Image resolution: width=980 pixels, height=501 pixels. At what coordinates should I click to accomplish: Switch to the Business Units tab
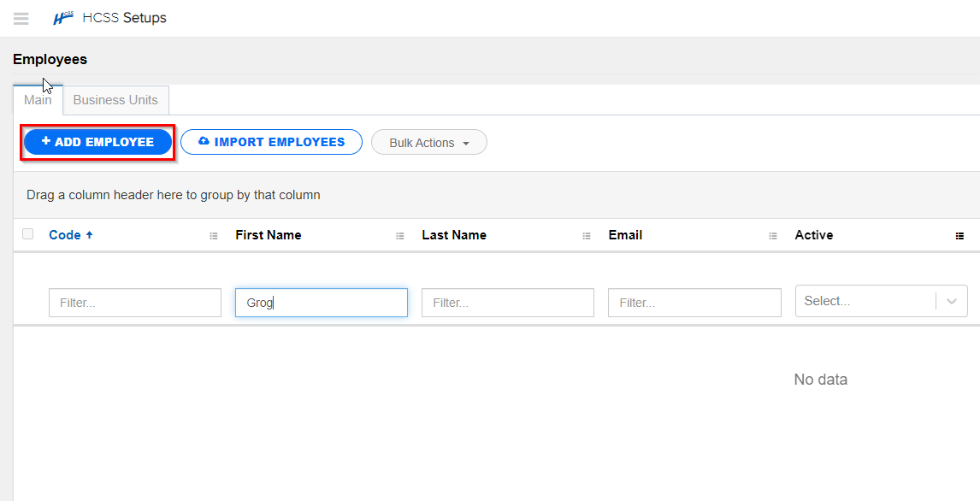tap(115, 100)
